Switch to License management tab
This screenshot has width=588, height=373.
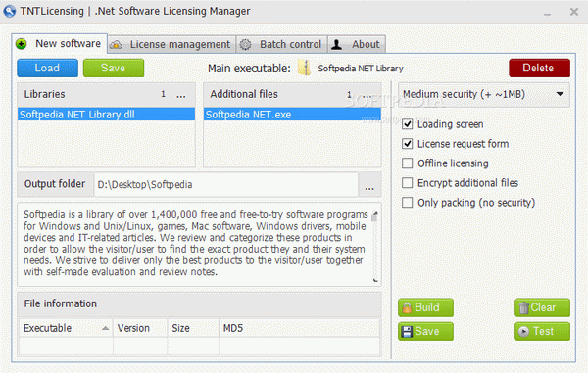click(x=171, y=45)
